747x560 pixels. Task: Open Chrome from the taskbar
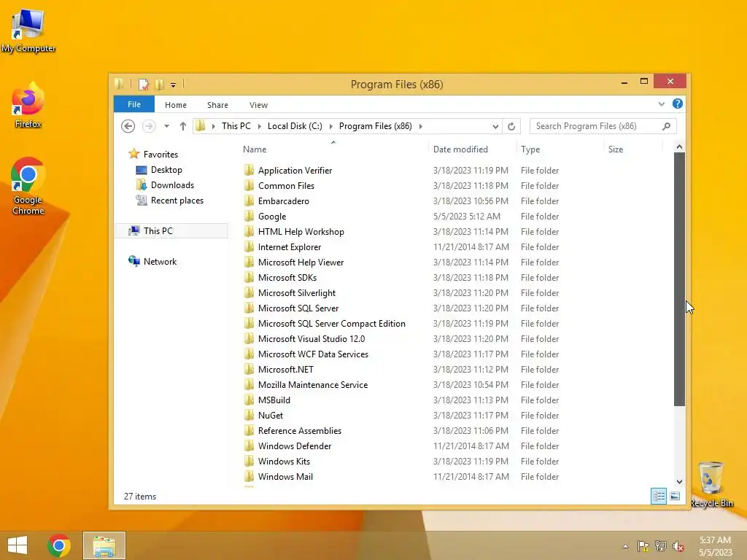[x=59, y=545]
